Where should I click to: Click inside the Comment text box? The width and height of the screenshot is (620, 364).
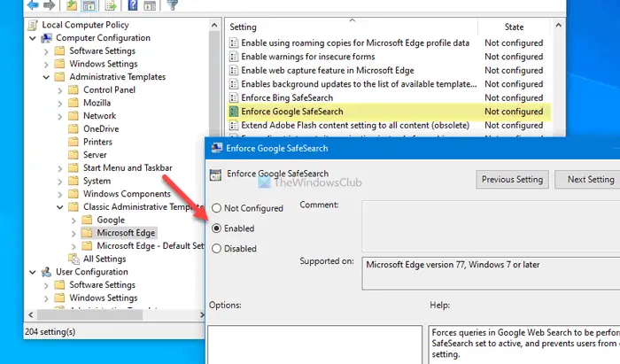[x=491, y=226]
